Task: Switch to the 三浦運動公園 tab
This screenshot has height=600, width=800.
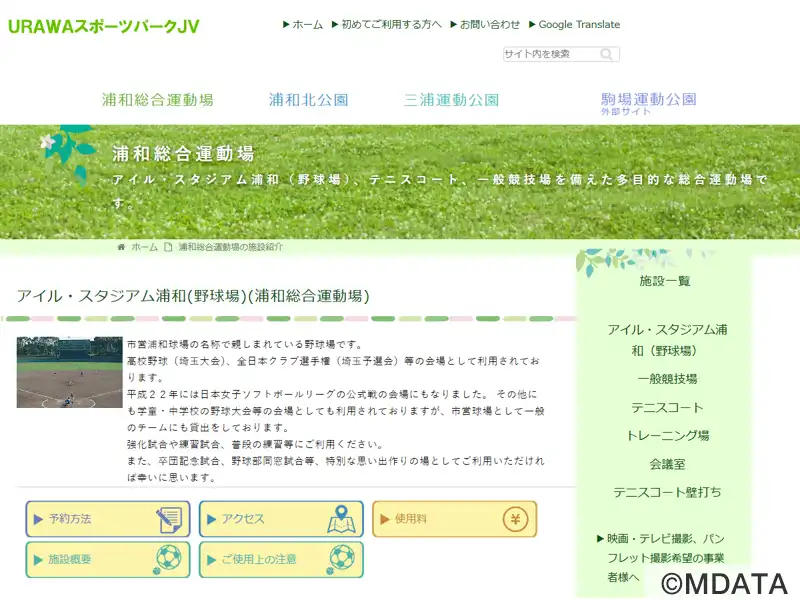Action: (x=451, y=100)
